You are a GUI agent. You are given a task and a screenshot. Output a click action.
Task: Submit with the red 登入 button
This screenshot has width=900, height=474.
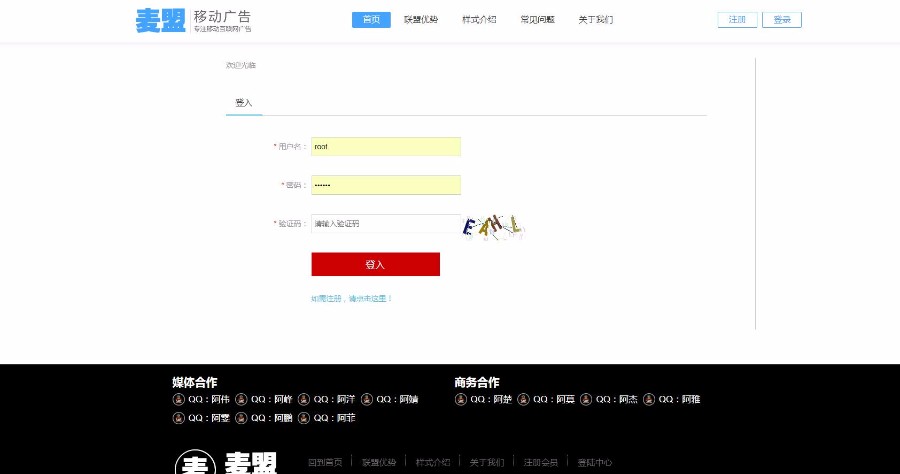[x=375, y=265]
